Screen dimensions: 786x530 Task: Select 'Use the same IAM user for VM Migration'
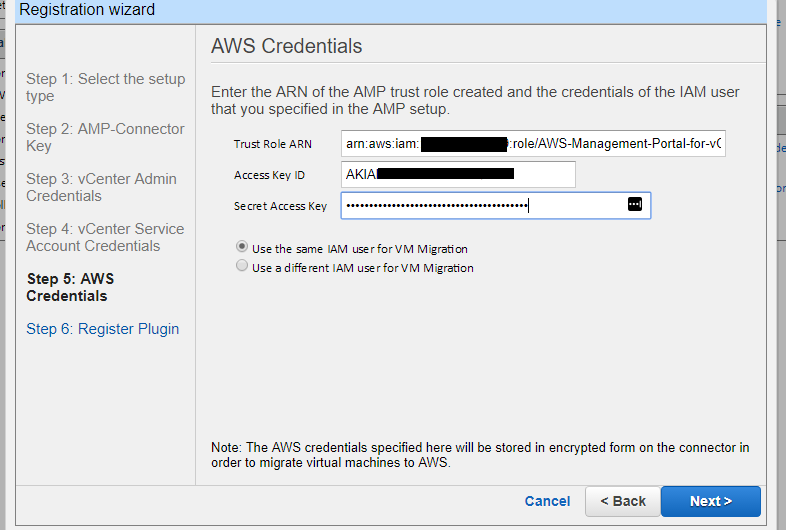click(x=242, y=247)
